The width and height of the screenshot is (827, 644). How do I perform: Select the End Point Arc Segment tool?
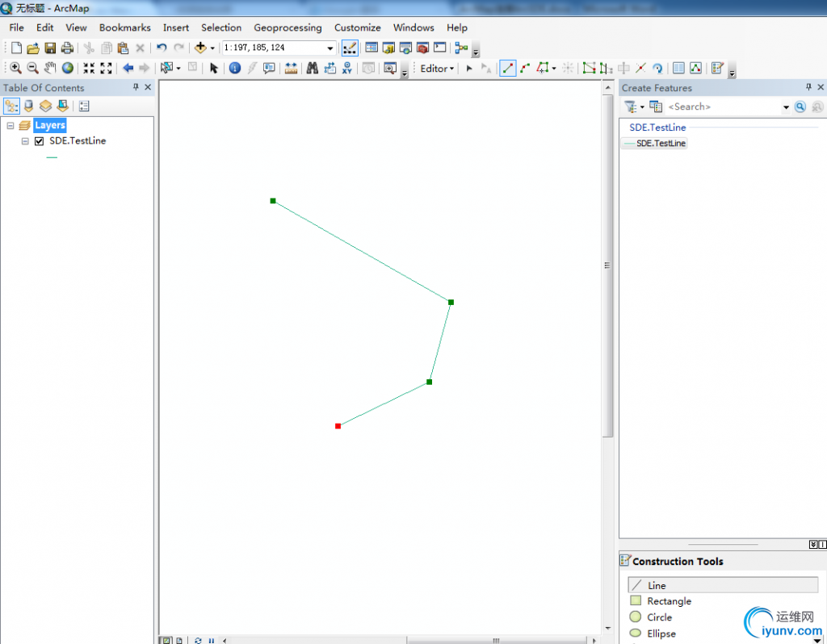[525, 68]
